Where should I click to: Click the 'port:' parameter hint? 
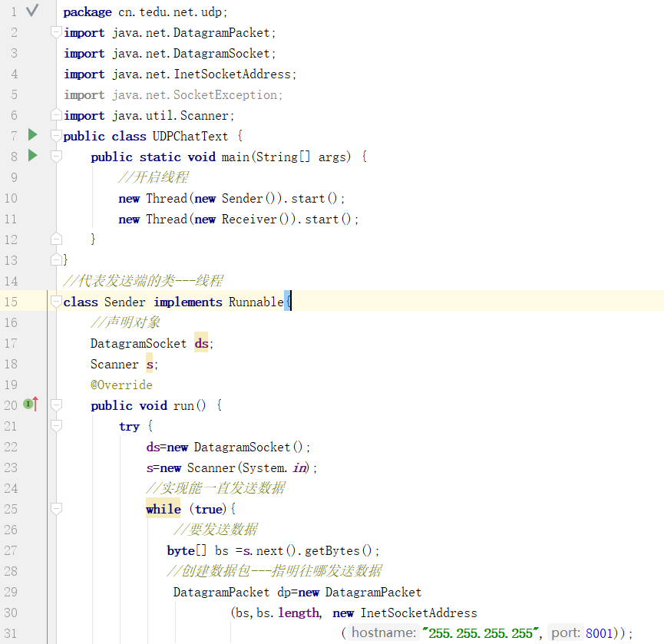coord(566,633)
